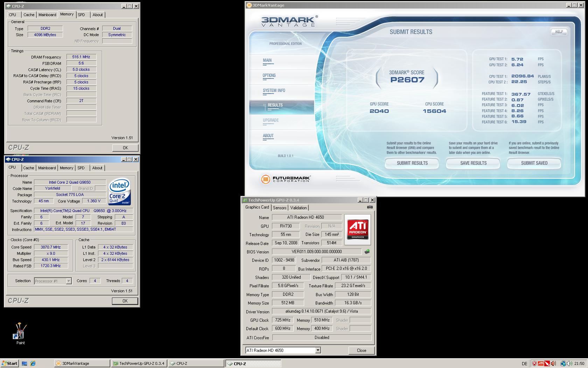Select RESULTS in the 3DMark sidebar

[275, 105]
